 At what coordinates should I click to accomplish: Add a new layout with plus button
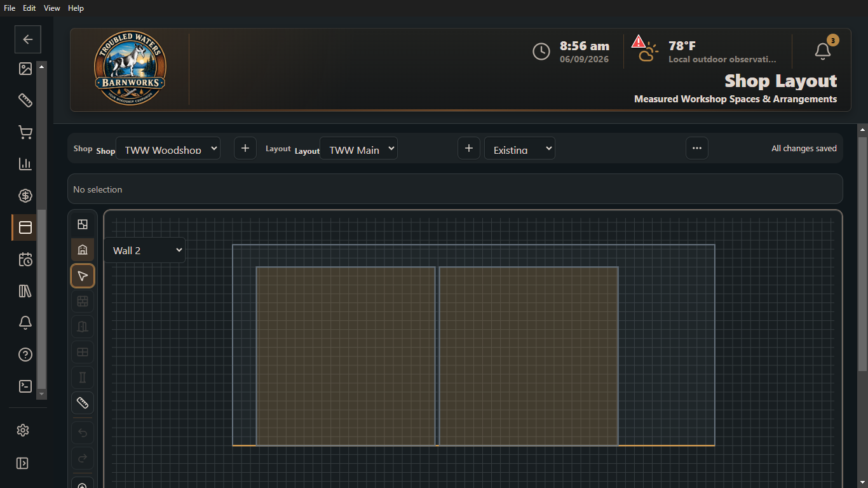[x=469, y=149]
